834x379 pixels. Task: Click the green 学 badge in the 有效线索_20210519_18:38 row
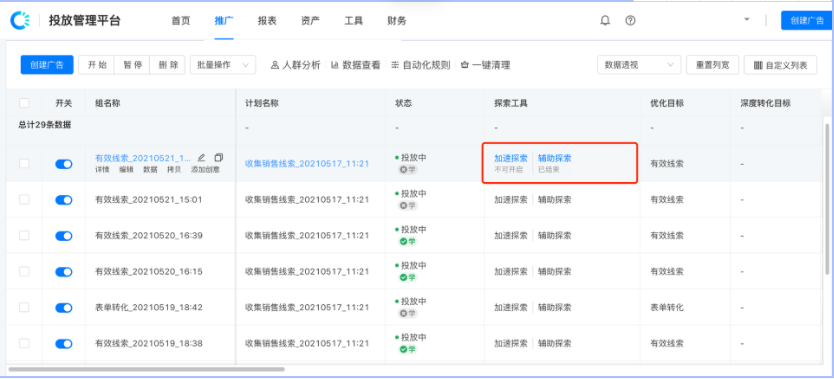point(408,349)
